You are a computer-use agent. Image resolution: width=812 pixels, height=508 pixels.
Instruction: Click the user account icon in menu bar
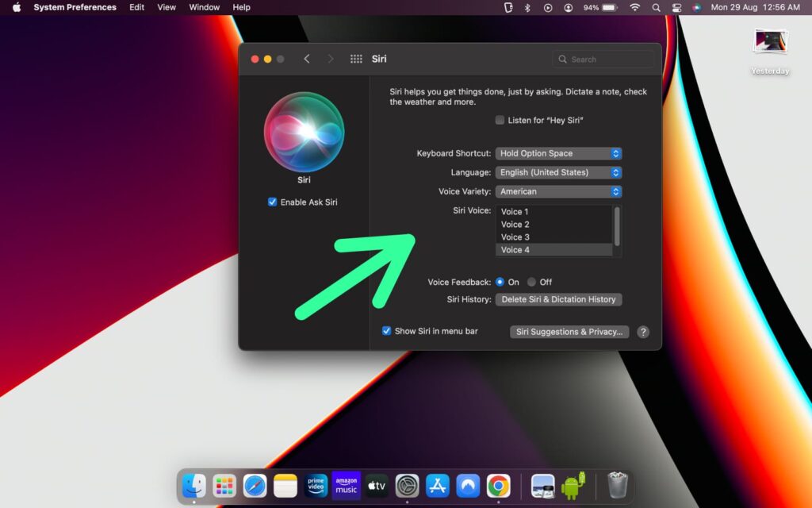pyautogui.click(x=568, y=7)
